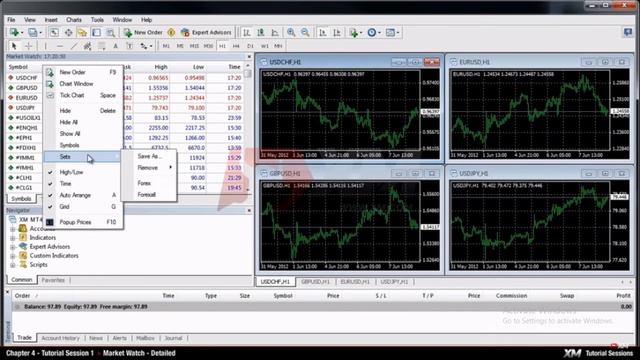
Task: Click the yellow MetaEditor diamond icon
Action: (171, 32)
